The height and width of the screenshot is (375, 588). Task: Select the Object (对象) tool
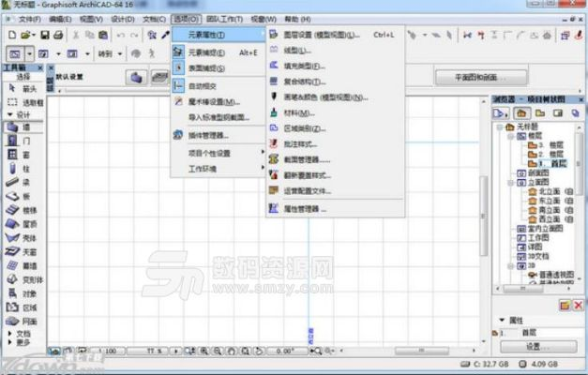click(x=23, y=293)
